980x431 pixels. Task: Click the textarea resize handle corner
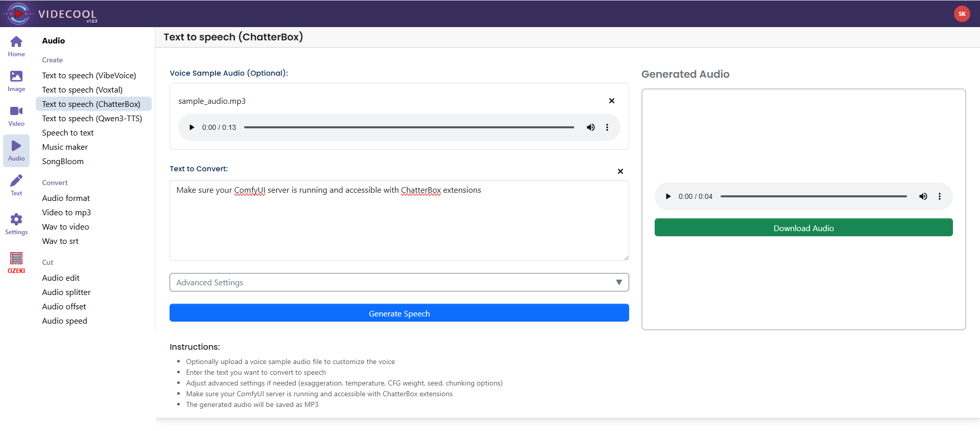click(x=626, y=258)
